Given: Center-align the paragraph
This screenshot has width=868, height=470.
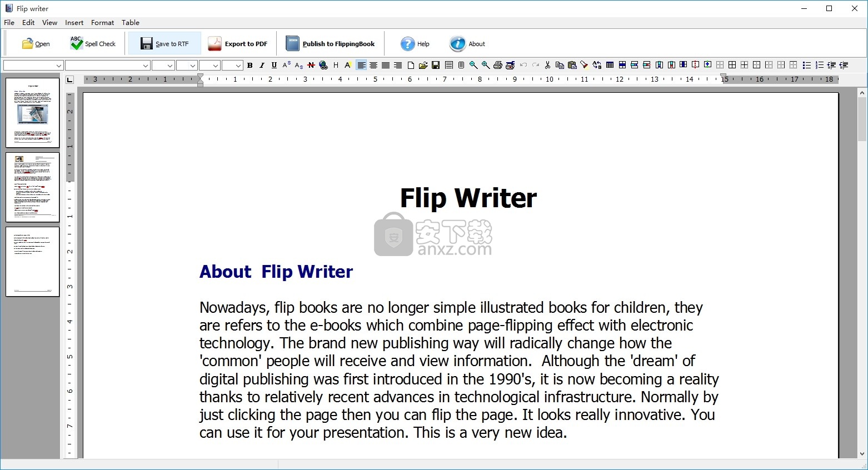Looking at the screenshot, I should (x=373, y=66).
